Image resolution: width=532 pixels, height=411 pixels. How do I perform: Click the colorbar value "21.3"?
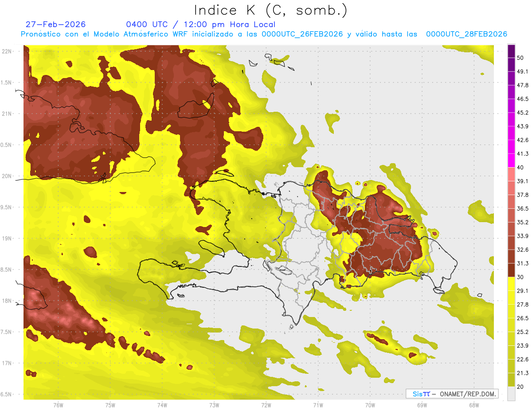[x=523, y=373]
